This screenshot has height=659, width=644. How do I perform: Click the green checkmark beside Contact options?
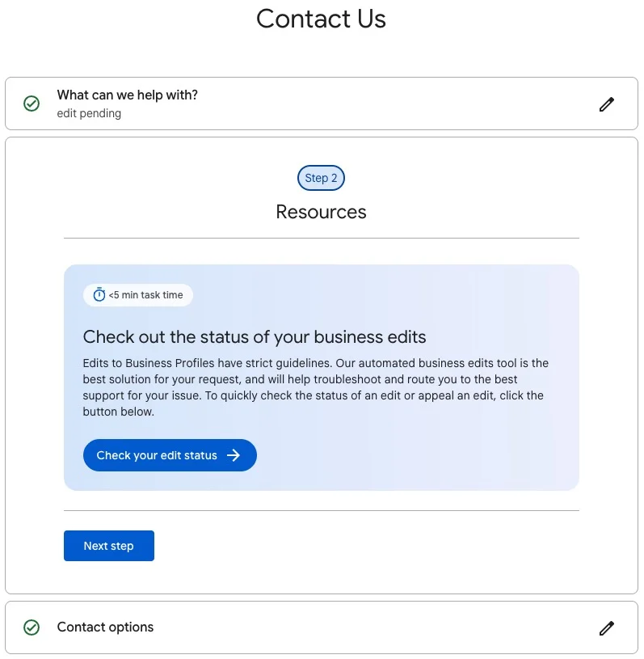coord(32,627)
